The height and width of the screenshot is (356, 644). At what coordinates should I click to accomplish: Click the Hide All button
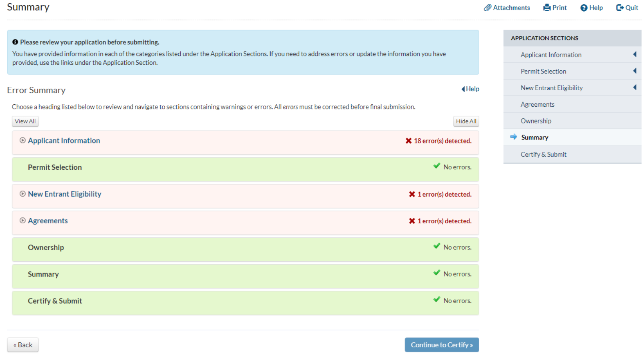(466, 121)
